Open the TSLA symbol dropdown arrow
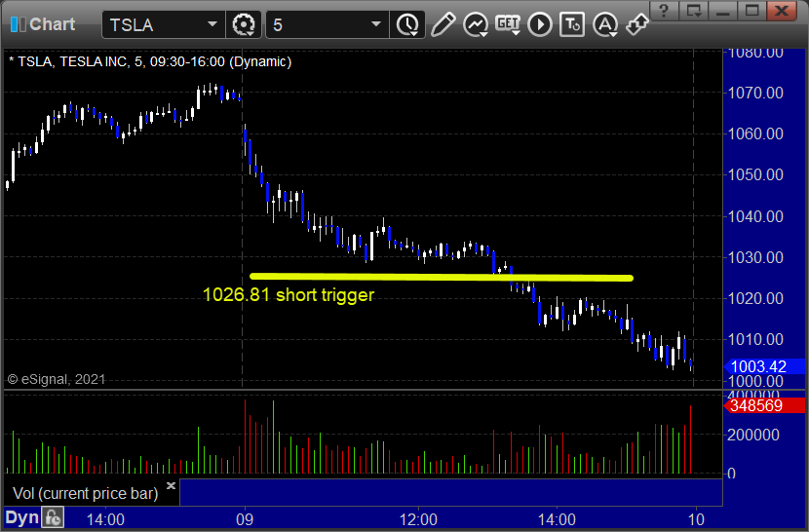Viewport: 809px width, 532px height. 212,23
